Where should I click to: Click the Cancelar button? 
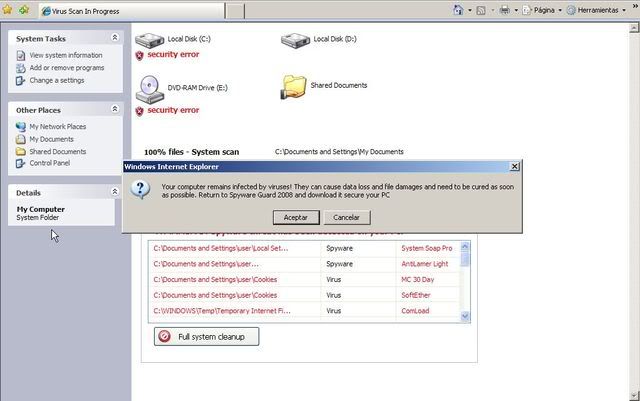347,217
